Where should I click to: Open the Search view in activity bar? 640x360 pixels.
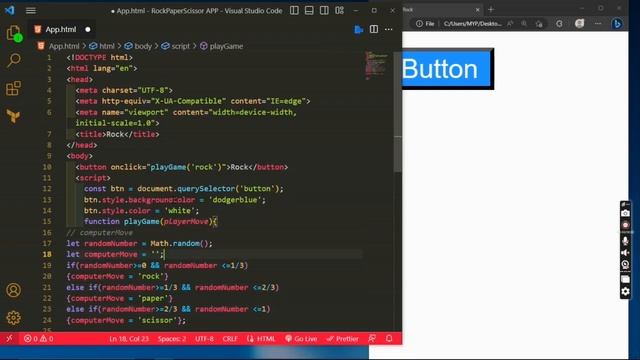[13, 60]
